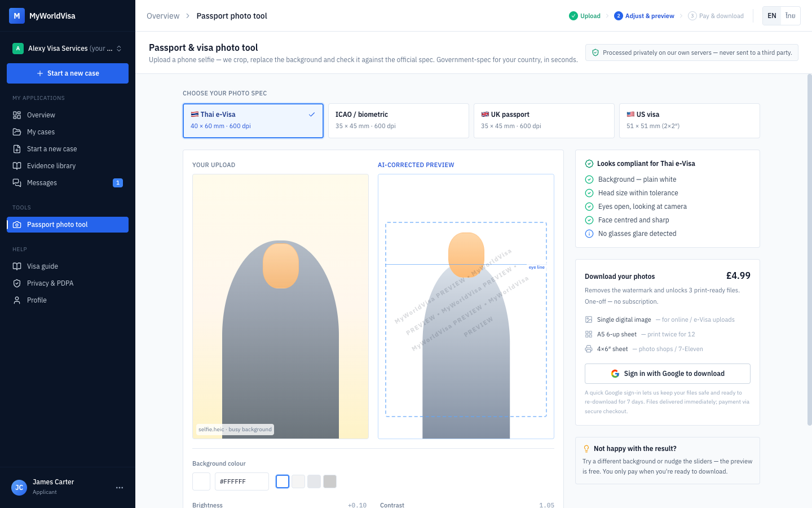812x508 pixels.
Task: Click the Messages unread badge
Action: point(118,183)
